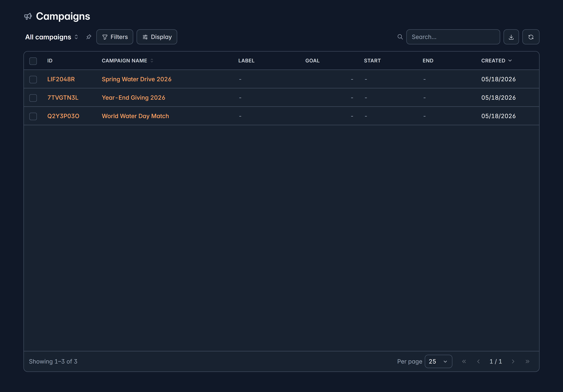Viewport: 563px width, 392px height.
Task: Click the 1 / 1 page indicator
Action: click(x=496, y=361)
